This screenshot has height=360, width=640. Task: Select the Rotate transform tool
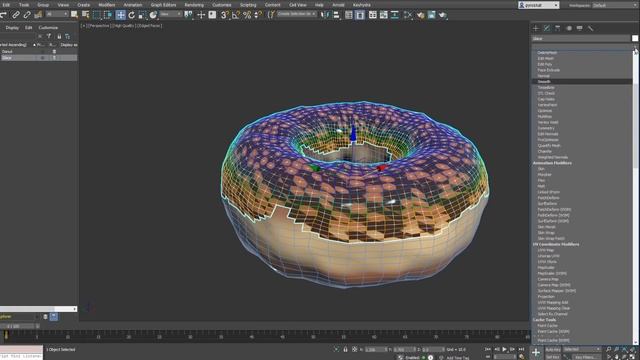coord(131,15)
